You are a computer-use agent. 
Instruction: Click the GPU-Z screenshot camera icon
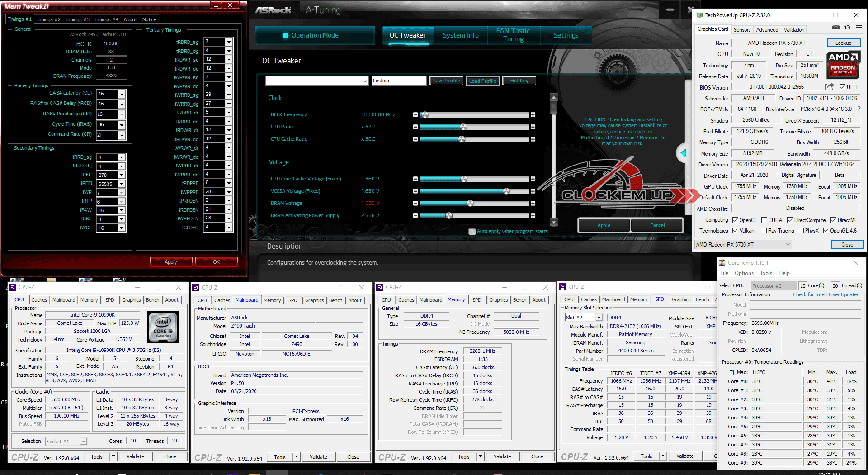tap(836, 28)
